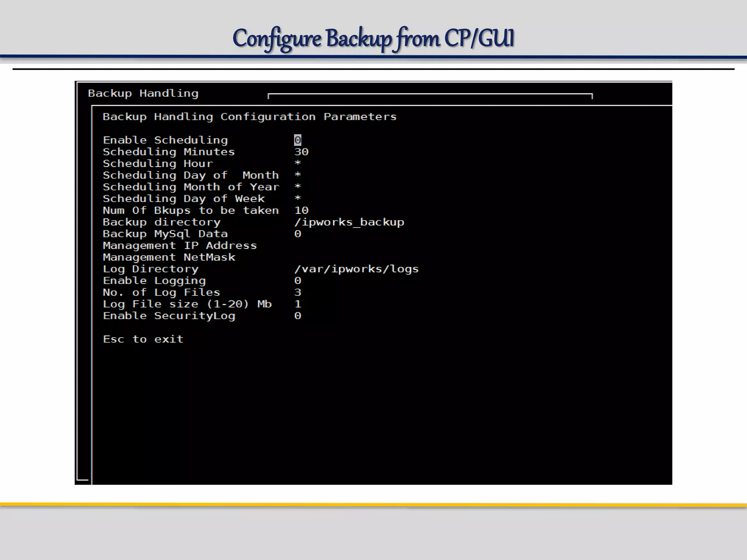The height and width of the screenshot is (560, 747).
Task: Select the Scheduling Month of Year value
Action: click(298, 186)
